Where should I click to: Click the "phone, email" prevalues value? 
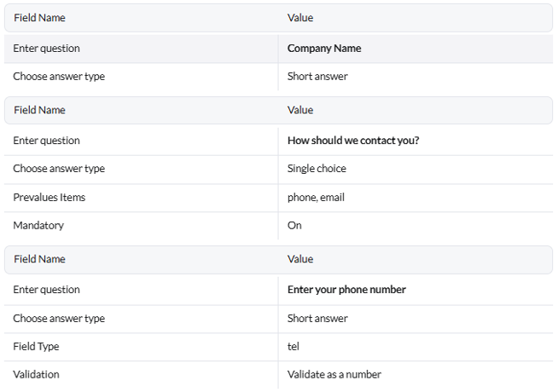coord(316,198)
